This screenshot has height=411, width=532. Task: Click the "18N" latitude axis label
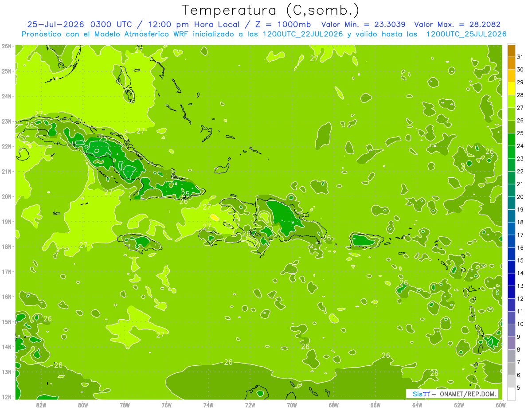[x=6, y=247]
